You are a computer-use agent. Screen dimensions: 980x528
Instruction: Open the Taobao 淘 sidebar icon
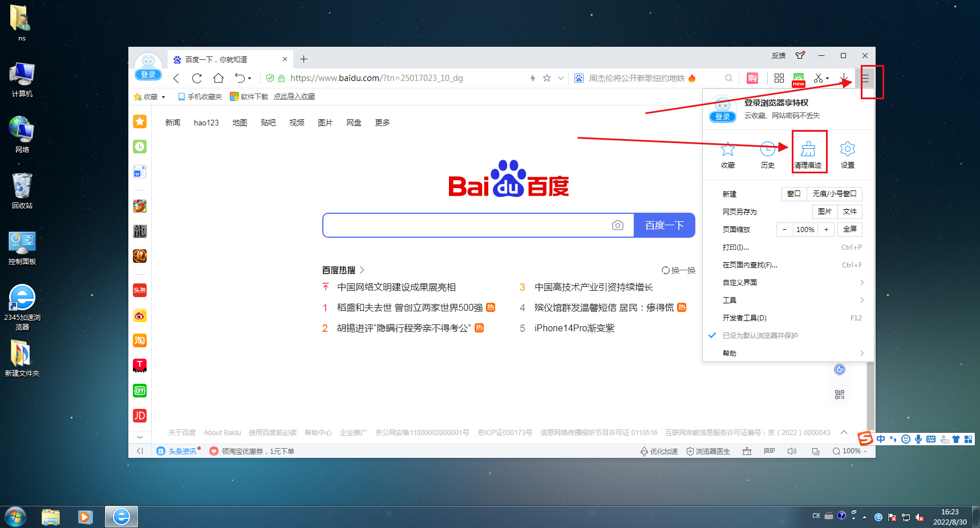tap(140, 340)
